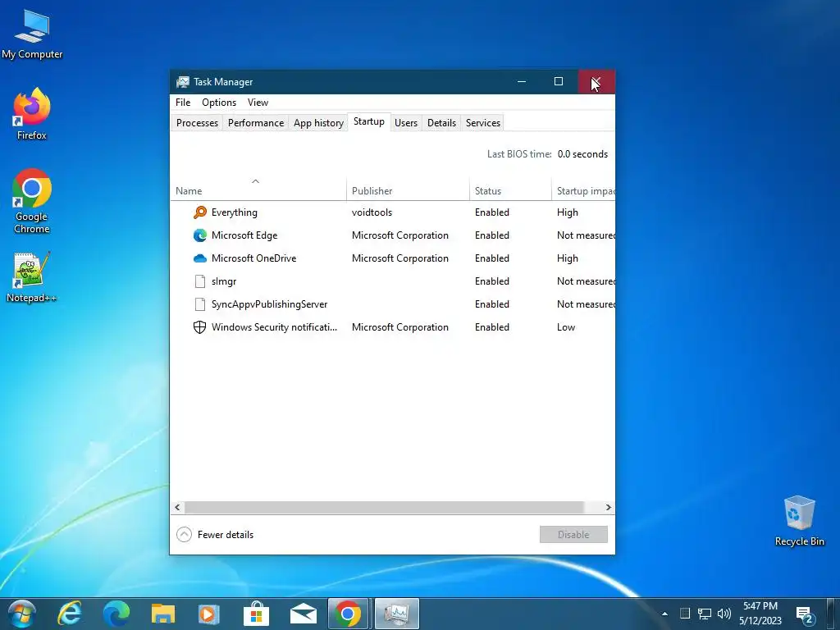Click the slmgr file icon

tap(200, 281)
